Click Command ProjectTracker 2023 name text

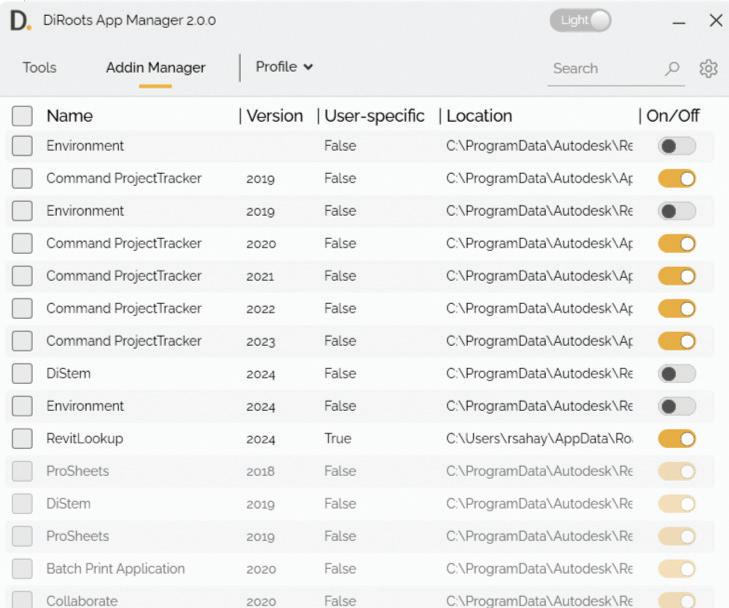pos(124,341)
